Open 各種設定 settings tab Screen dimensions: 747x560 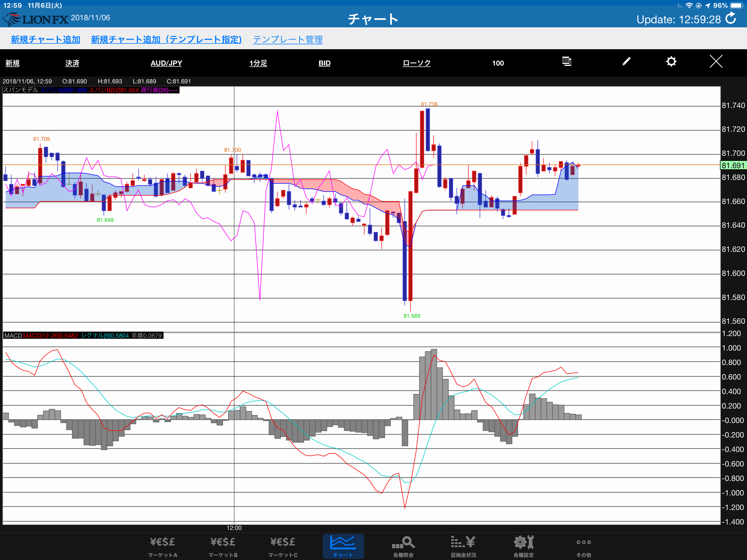click(523, 547)
